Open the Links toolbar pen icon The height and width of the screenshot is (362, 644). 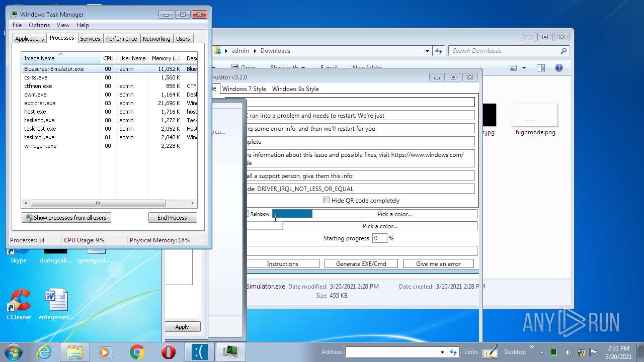tap(490, 352)
